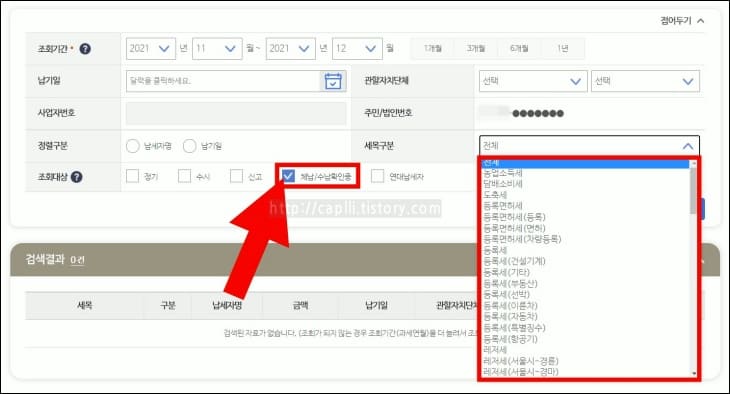This screenshot has height=394, width=730.
Task: Check the 연대납세자 checkbox
Action: pyautogui.click(x=378, y=176)
